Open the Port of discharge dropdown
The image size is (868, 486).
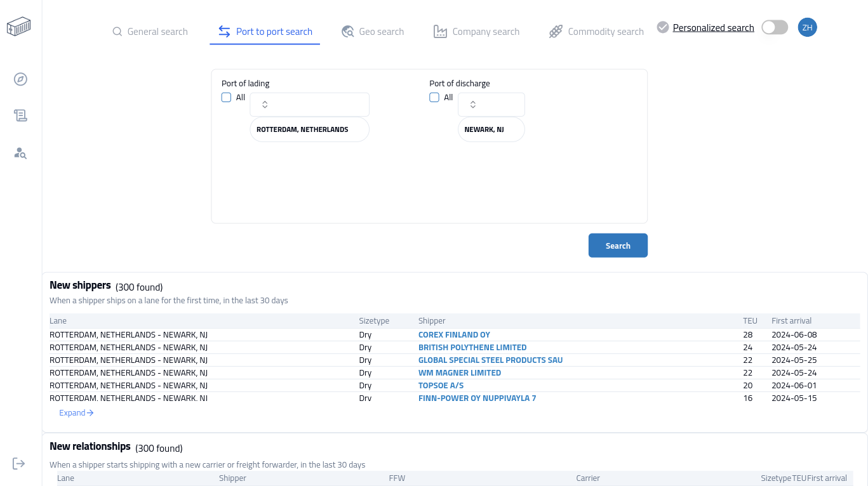tap(491, 105)
